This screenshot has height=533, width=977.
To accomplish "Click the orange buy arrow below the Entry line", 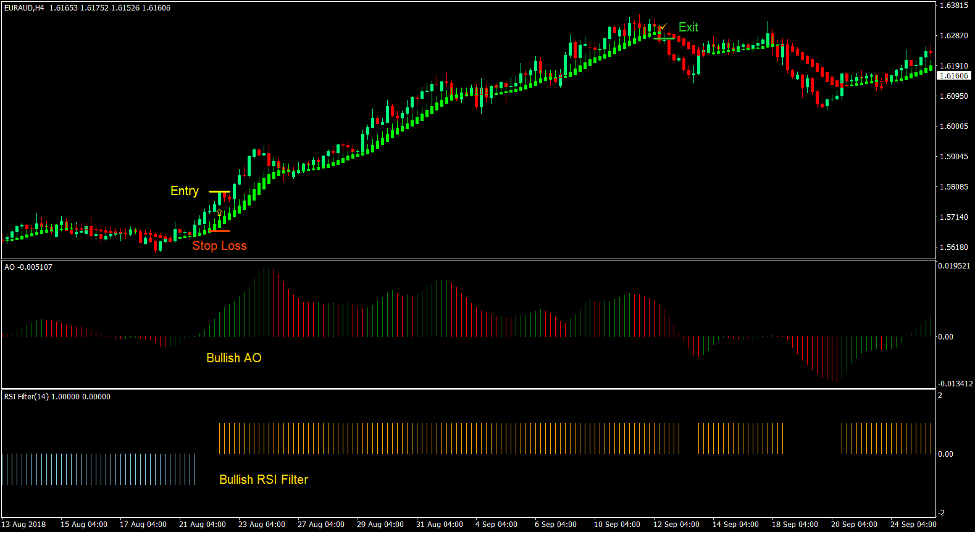I will pos(219,213).
